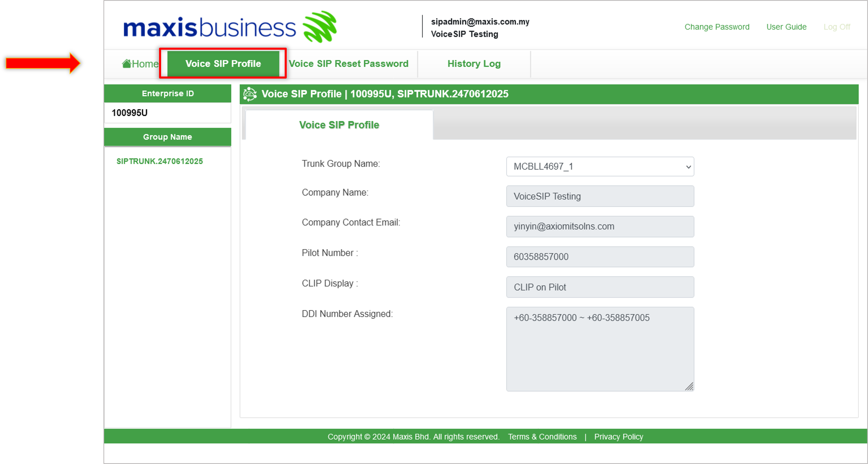Open the History Log tab
Screen dimensions: 868x464
coord(474,64)
